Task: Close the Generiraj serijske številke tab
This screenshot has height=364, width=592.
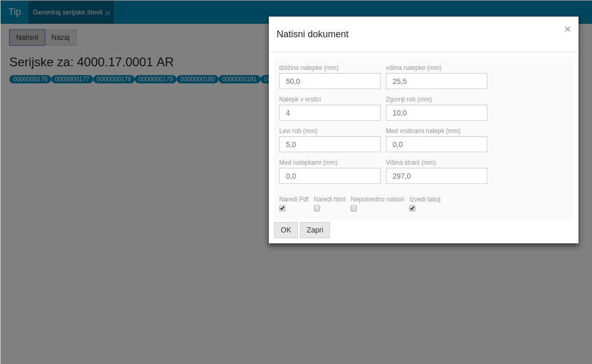Action: pos(108,13)
